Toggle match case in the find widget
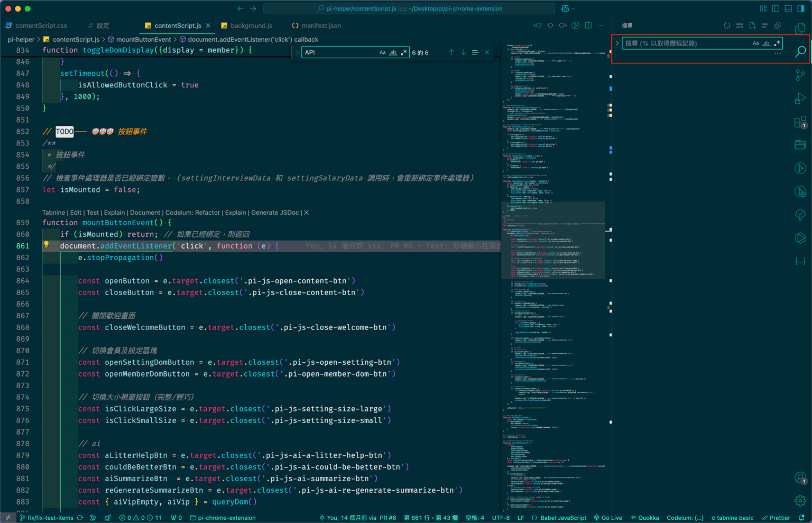 pyautogui.click(x=383, y=52)
